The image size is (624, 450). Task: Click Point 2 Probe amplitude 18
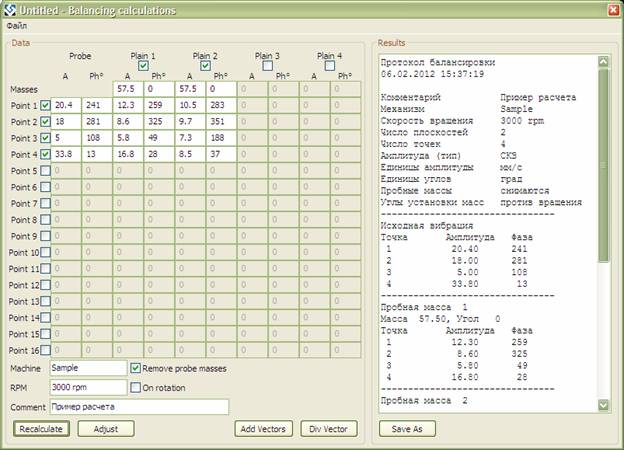(66, 122)
